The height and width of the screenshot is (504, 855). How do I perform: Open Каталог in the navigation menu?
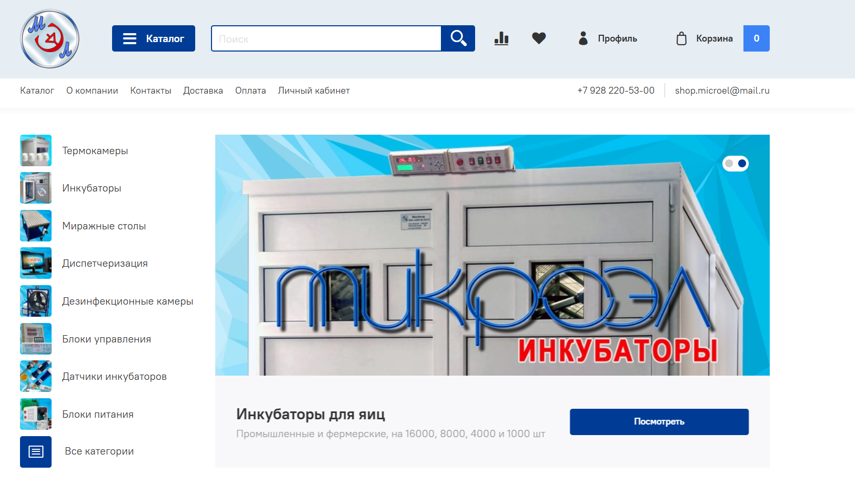pos(37,90)
